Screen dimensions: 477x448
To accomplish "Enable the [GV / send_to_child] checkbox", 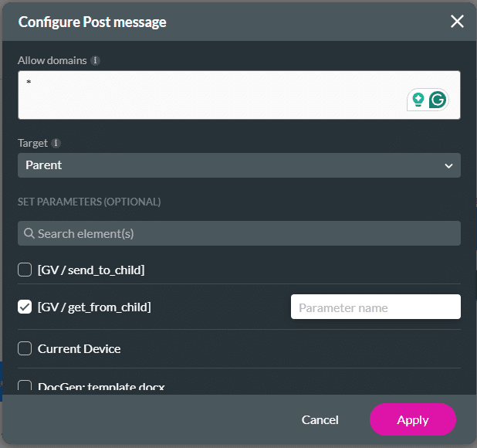I will point(25,270).
